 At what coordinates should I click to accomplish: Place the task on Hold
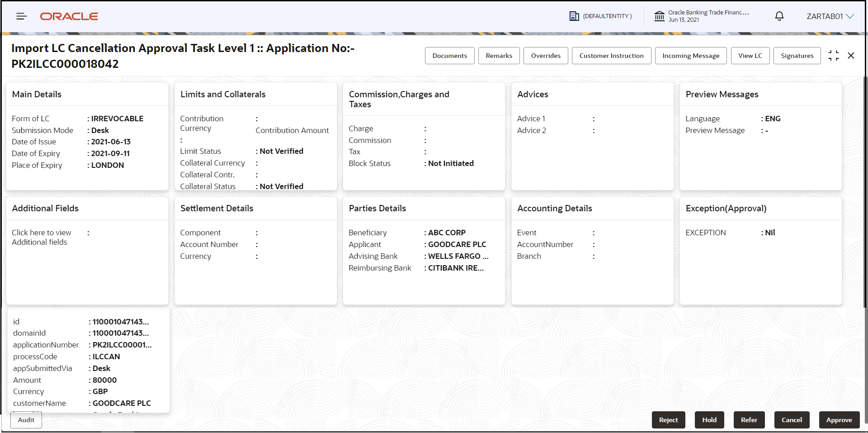coord(709,420)
